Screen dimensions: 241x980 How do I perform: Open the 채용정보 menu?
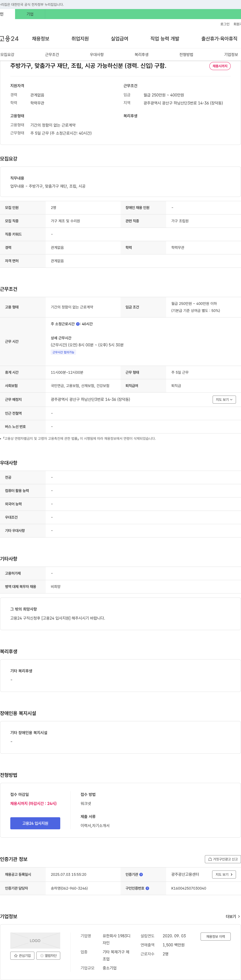coord(41,38)
